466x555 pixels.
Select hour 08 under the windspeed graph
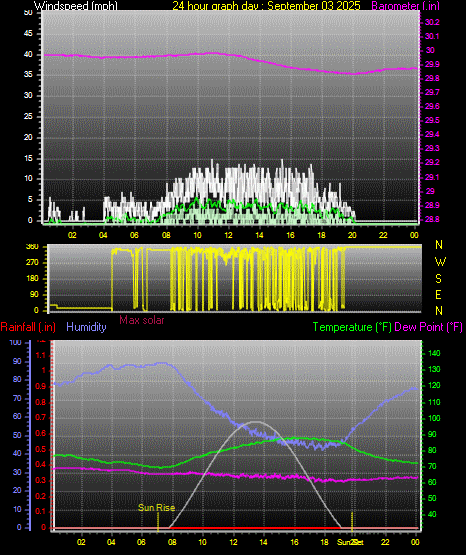click(x=166, y=235)
